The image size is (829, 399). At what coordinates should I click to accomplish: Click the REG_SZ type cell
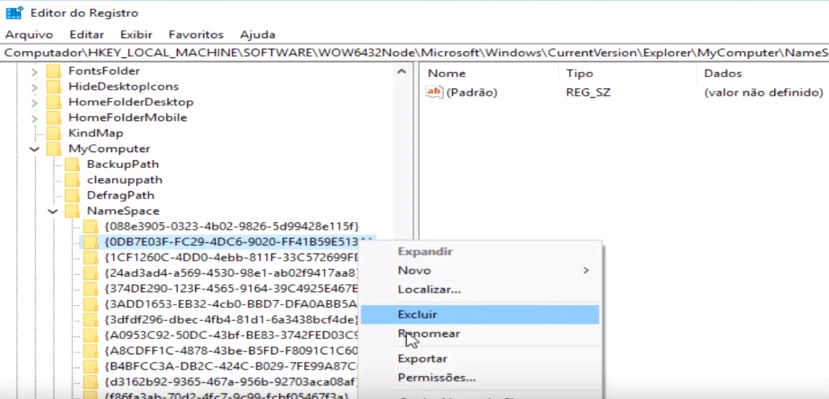[x=588, y=92]
